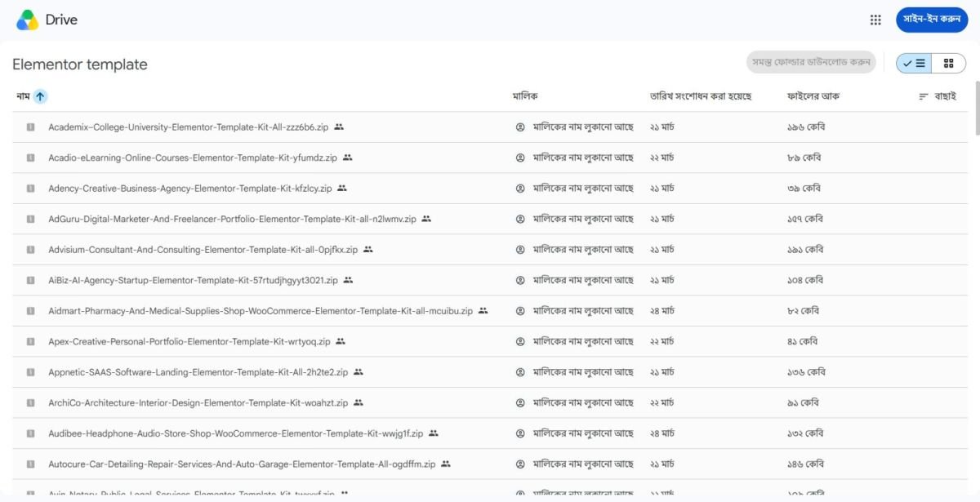Image resolution: width=980 pixels, height=502 pixels.
Task: Click shared icon next to Acadio-eLearning zip
Action: point(348,158)
